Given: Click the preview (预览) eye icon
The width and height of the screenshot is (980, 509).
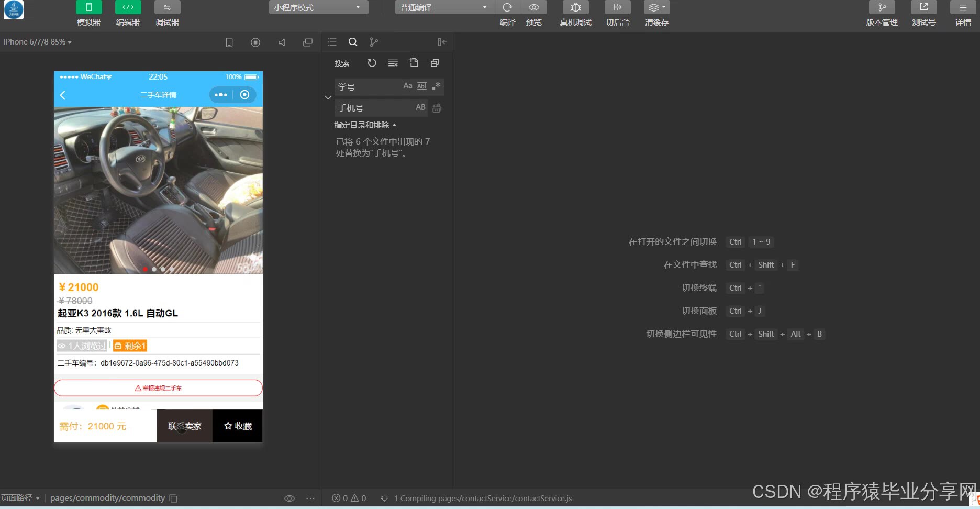Looking at the screenshot, I should pos(534,7).
